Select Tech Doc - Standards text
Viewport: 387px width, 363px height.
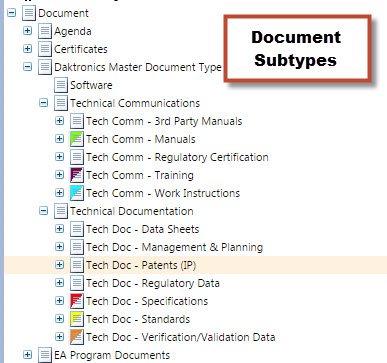(x=138, y=319)
